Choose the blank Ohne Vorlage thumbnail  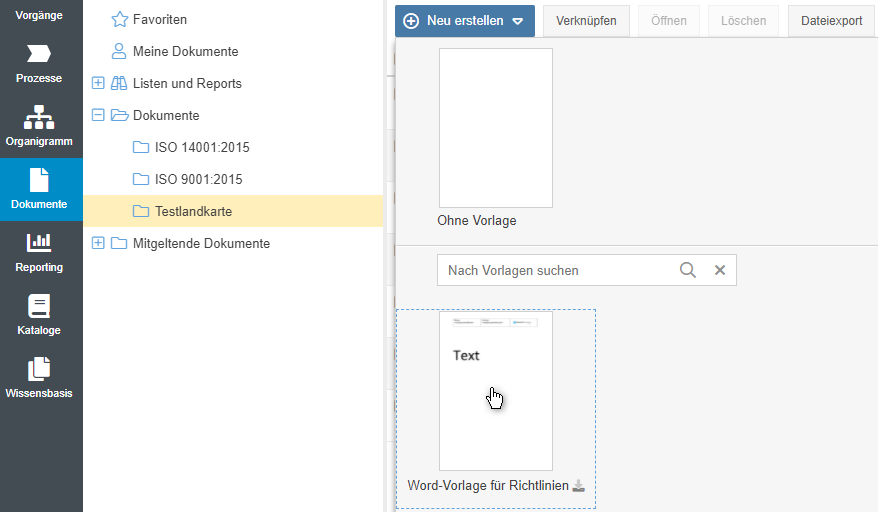pos(495,128)
